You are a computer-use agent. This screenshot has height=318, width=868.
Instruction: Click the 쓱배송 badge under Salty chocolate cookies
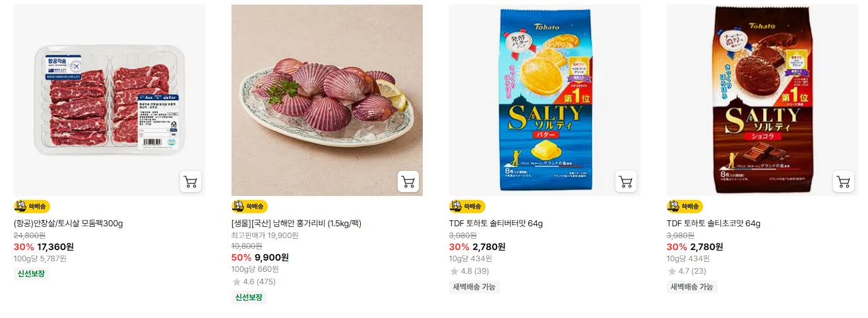click(x=685, y=207)
